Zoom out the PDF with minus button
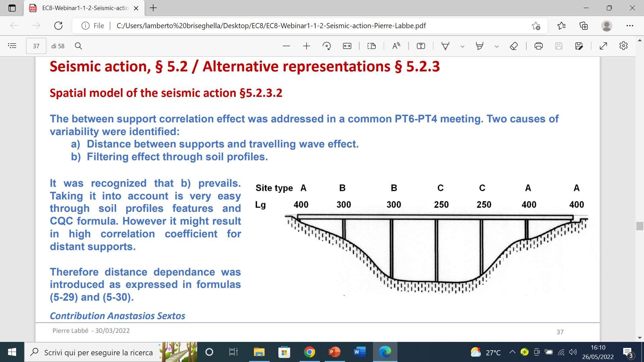This screenshot has width=644, height=362. tap(286, 46)
